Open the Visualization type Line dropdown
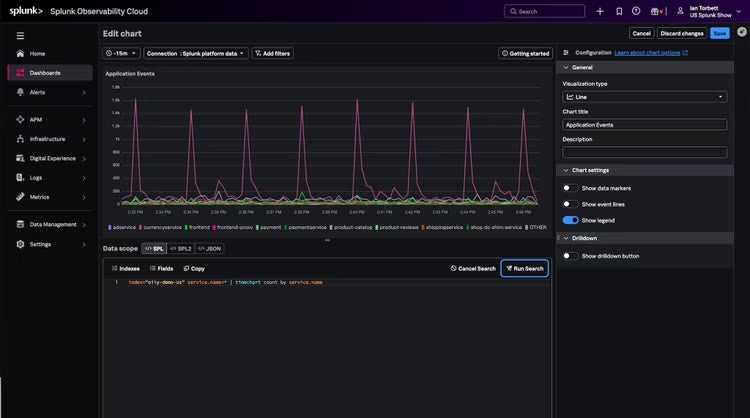Viewport: 750px width, 418px height. pos(644,97)
